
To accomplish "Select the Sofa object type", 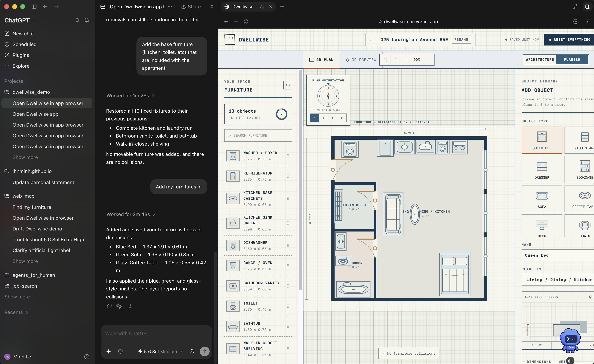I will coord(542,199).
